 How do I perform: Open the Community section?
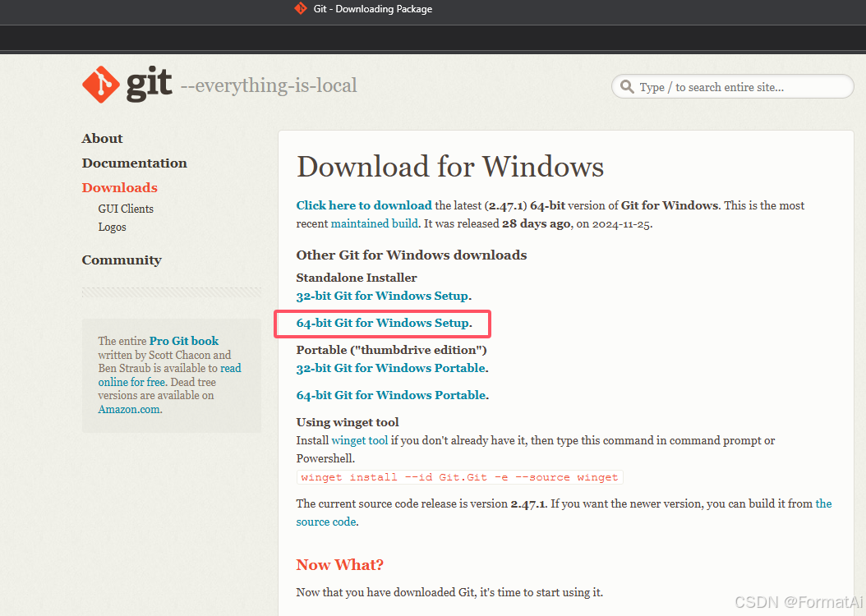tap(122, 260)
